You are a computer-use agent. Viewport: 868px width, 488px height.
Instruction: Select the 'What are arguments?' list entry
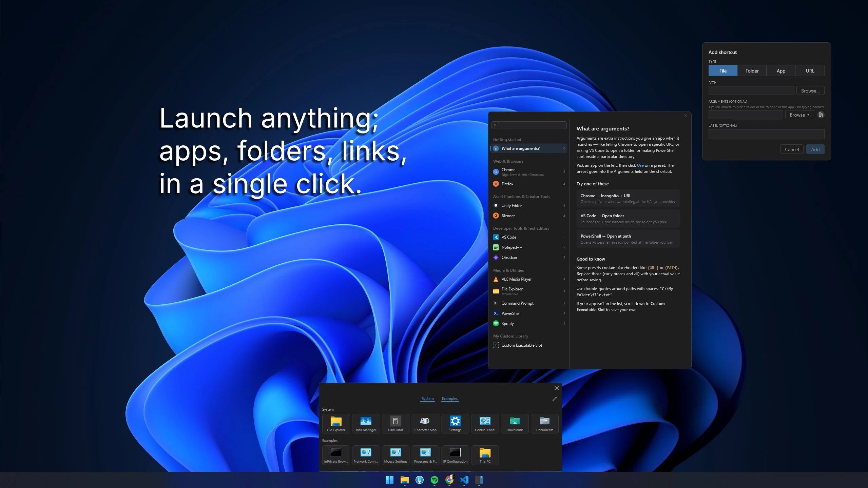[x=529, y=148]
